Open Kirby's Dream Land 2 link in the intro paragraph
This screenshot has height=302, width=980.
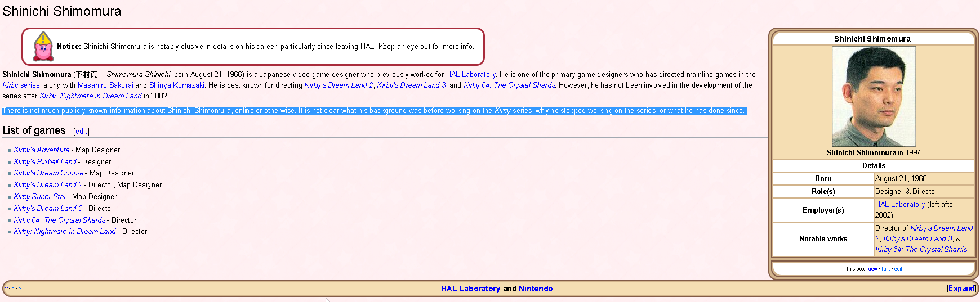coord(338,85)
